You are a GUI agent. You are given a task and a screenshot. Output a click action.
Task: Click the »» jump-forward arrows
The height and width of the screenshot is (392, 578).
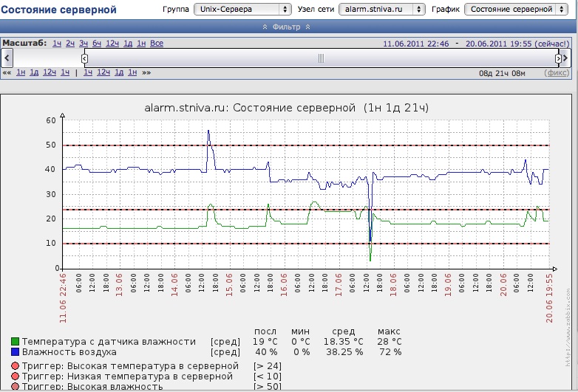[146, 72]
